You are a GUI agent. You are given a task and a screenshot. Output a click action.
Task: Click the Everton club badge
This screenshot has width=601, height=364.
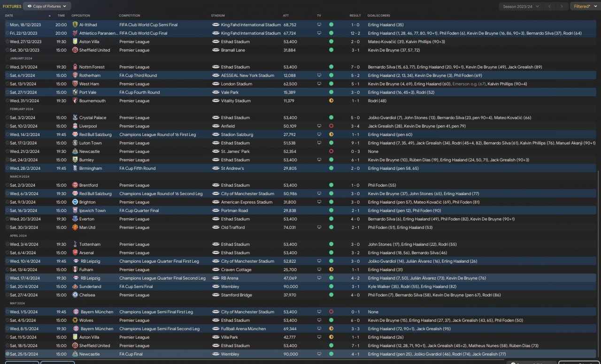75,219
